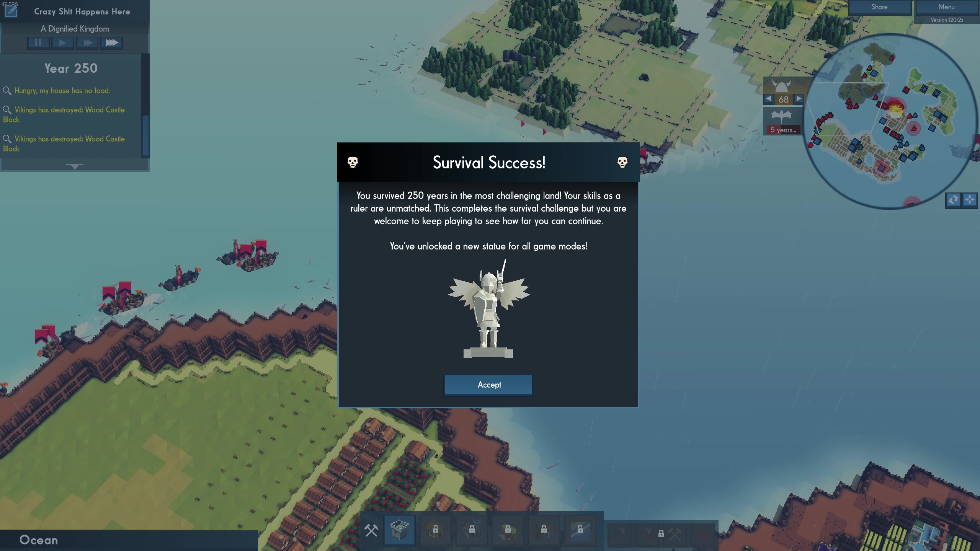This screenshot has height=551, width=980.
Task: Click the Accept button on survival popup
Action: point(488,384)
